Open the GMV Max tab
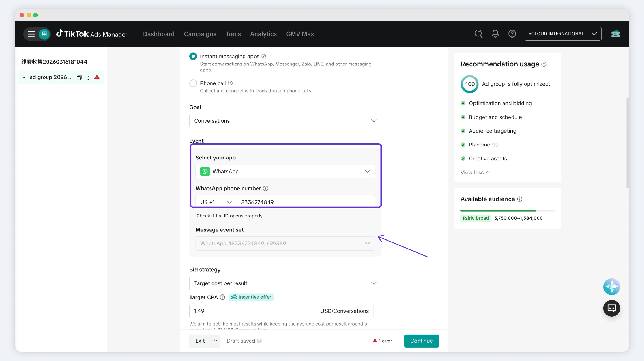Image resolution: width=644 pixels, height=361 pixels. 300,34
